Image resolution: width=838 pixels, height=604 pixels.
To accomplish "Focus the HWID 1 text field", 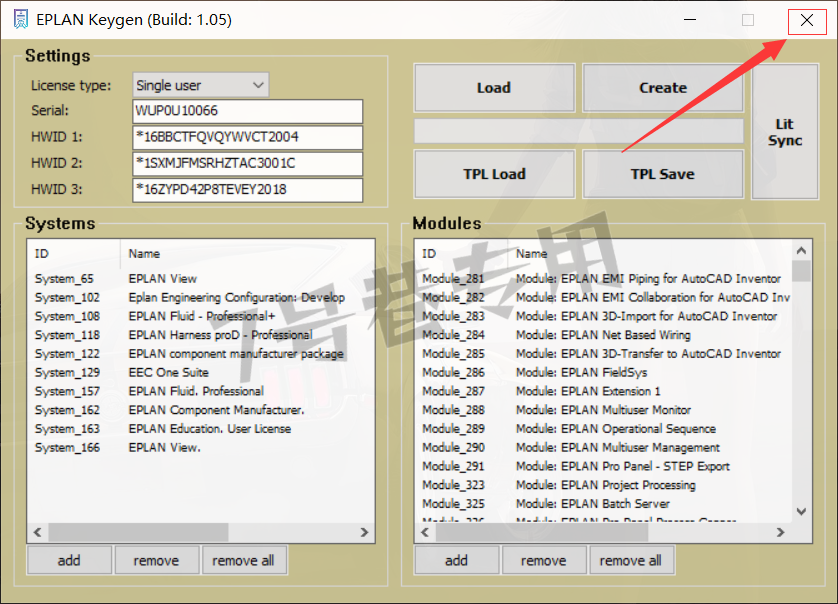I will (x=247, y=137).
